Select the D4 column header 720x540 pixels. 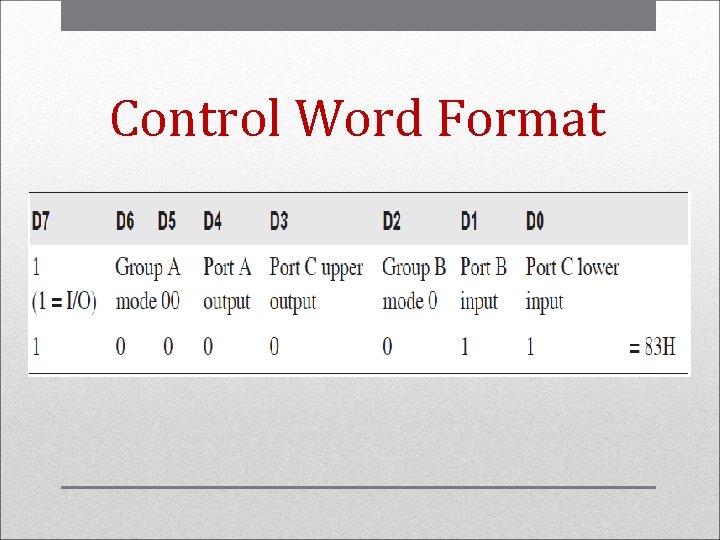pyautogui.click(x=213, y=221)
